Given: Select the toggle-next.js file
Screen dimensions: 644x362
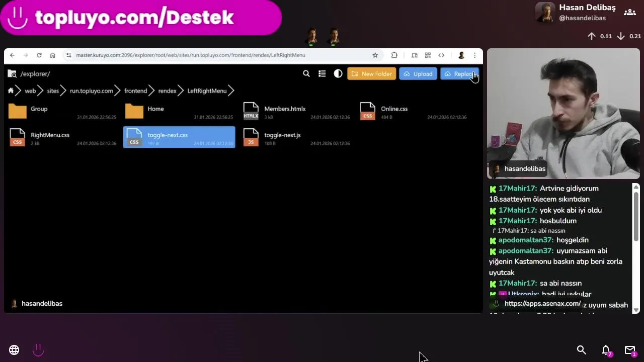Looking at the screenshot, I should (296, 138).
